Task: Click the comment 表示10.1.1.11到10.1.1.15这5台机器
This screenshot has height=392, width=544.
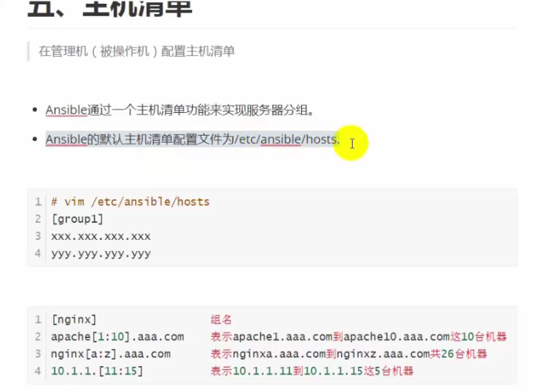Action: [312, 371]
